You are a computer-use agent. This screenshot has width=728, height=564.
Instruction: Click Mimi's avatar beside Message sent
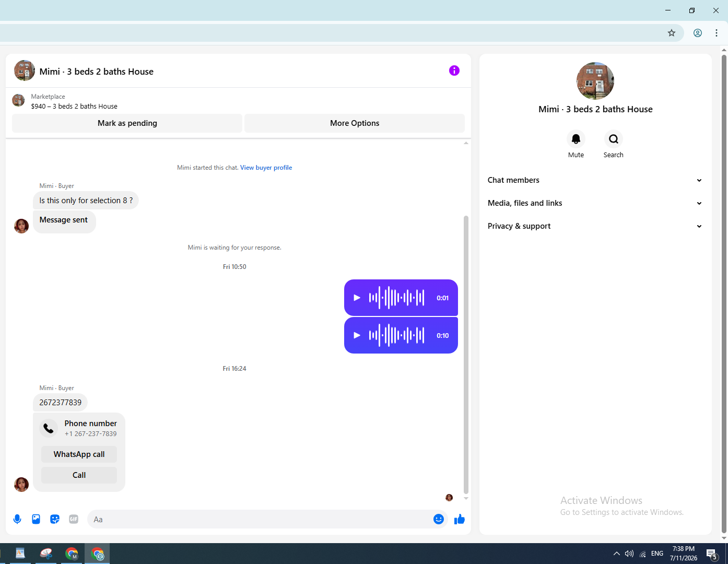[21, 226]
